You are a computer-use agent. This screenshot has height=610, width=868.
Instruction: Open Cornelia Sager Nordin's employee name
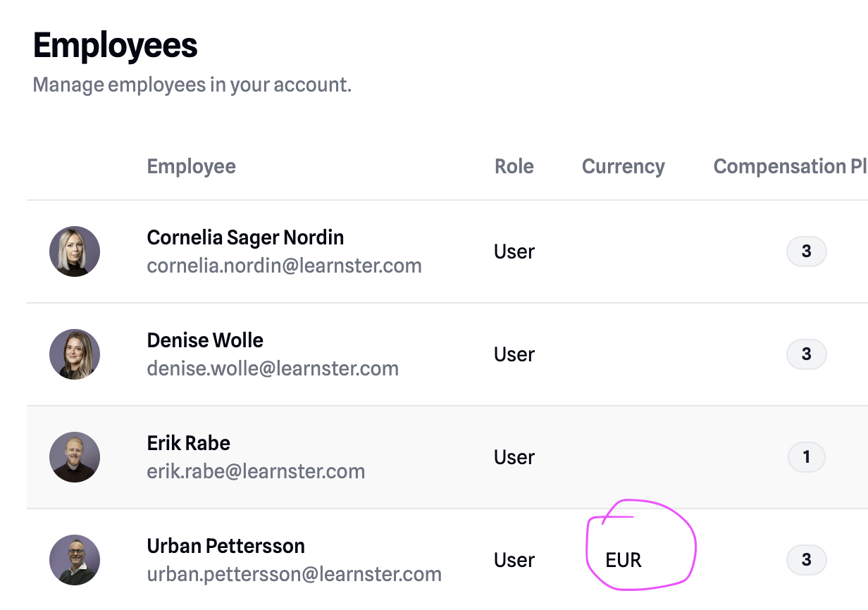click(245, 237)
